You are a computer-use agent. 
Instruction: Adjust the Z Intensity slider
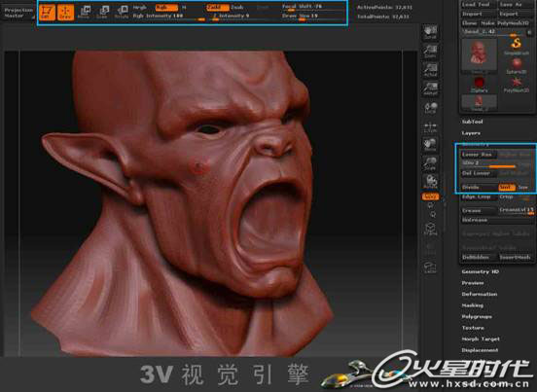click(x=242, y=17)
